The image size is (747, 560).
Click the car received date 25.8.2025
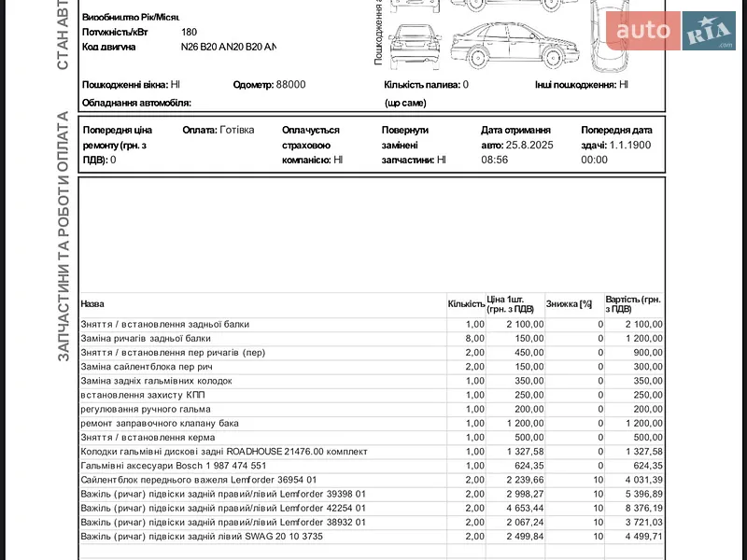click(x=529, y=146)
